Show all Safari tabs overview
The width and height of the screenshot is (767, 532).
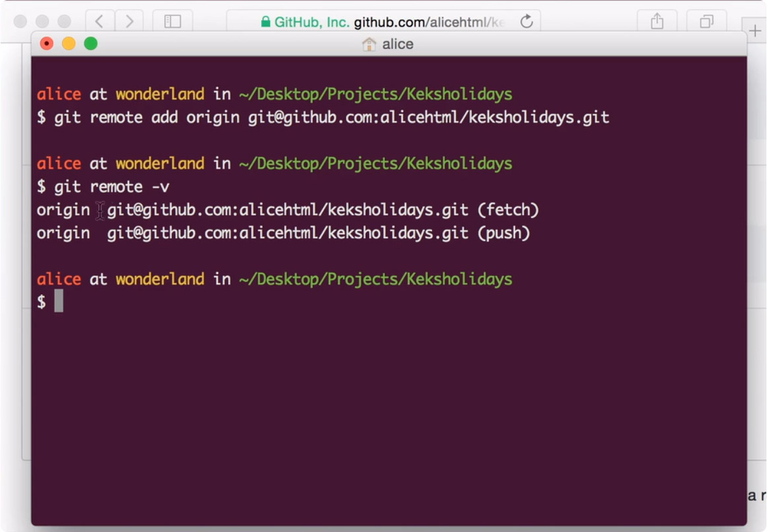click(x=706, y=22)
